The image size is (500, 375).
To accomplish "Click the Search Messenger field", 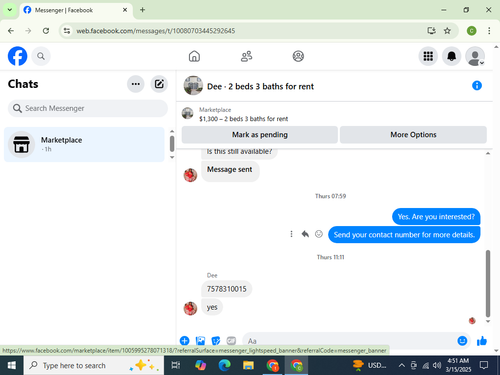I will pyautogui.click(x=88, y=108).
